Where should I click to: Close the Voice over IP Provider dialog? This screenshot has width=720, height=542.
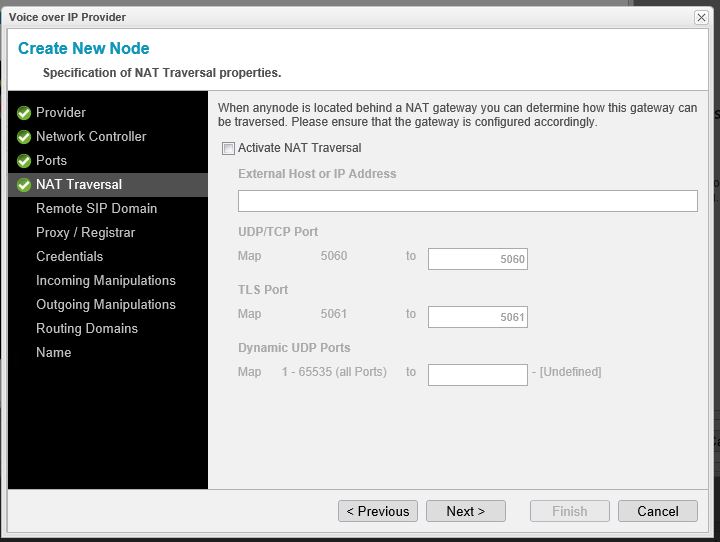click(701, 17)
